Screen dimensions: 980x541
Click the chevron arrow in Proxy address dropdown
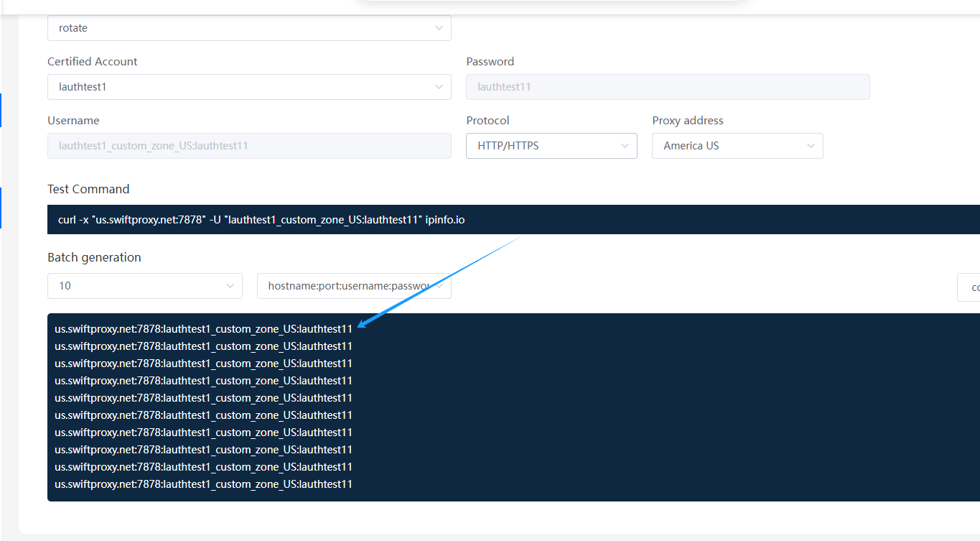pyautogui.click(x=811, y=146)
